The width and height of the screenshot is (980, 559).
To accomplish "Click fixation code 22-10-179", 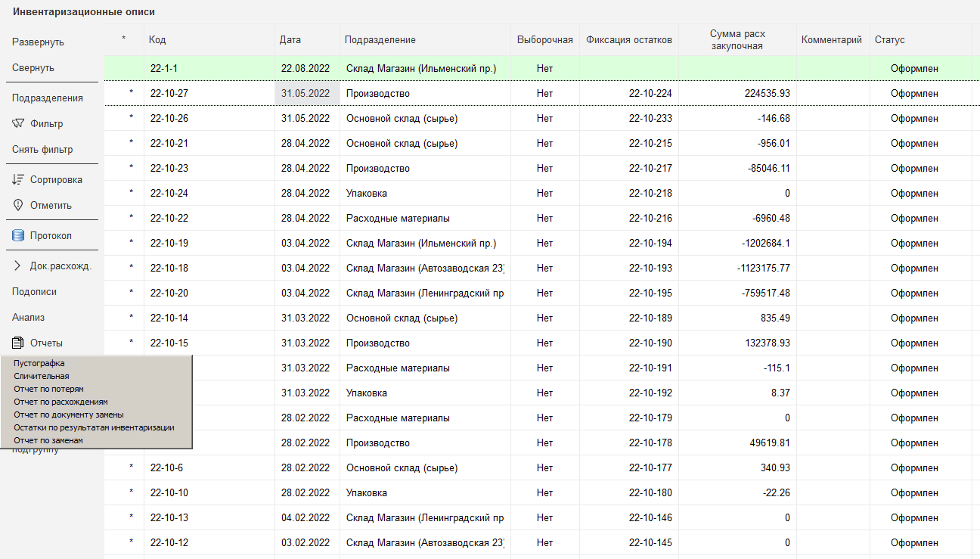I will click(650, 418).
